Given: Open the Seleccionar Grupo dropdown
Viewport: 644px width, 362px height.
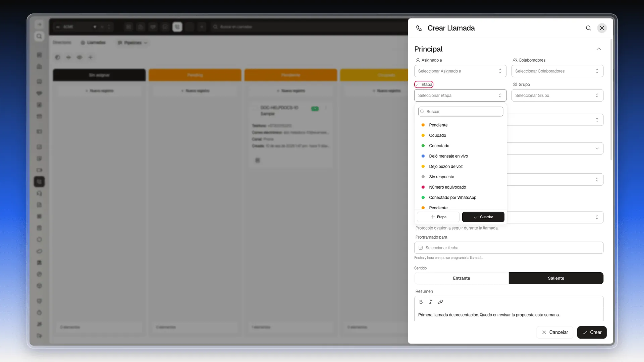Looking at the screenshot, I should (557, 96).
